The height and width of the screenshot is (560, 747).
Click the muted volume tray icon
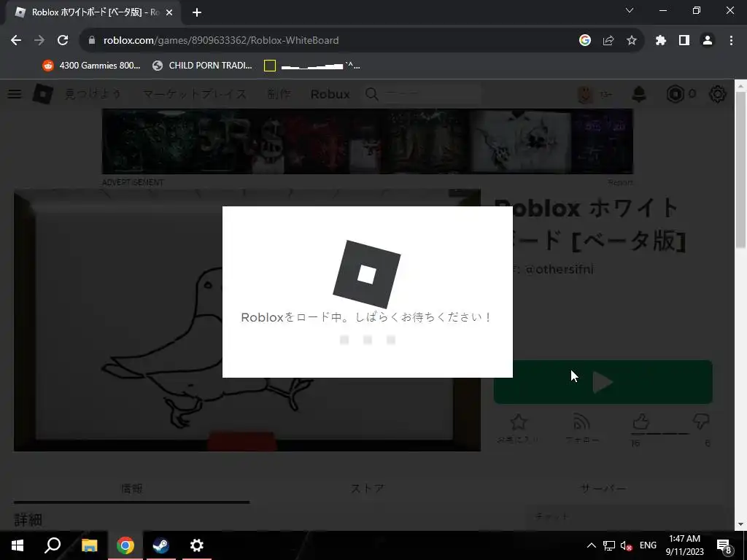(x=627, y=545)
